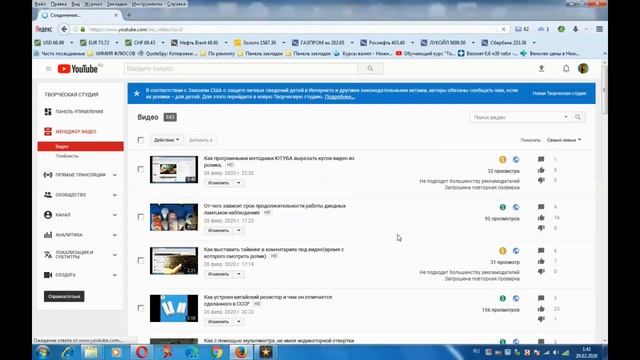Screen dimensions: 640x360
Task: Click the Новая Творческая студия button
Action: [x=559, y=93]
